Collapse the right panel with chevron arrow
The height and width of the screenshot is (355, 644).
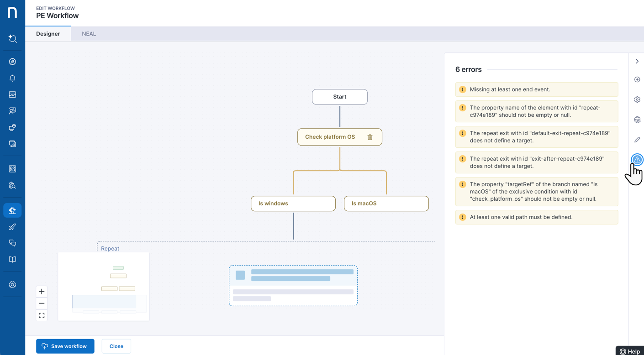pyautogui.click(x=637, y=61)
